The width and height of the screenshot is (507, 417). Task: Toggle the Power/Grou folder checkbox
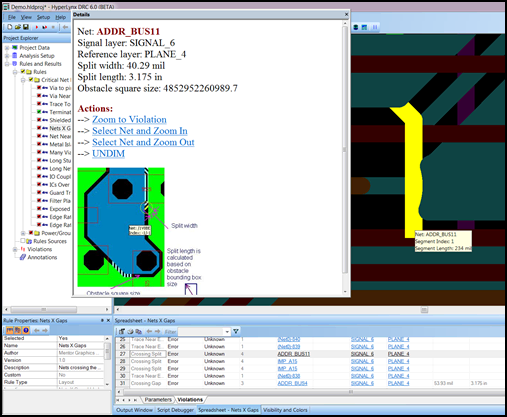[x=31, y=233]
